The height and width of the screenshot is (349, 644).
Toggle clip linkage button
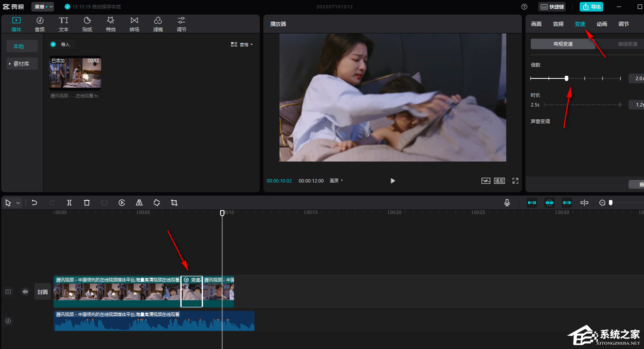point(567,202)
